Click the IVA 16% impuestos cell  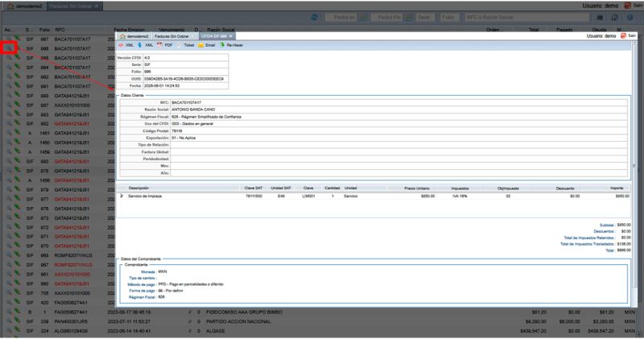pos(460,196)
